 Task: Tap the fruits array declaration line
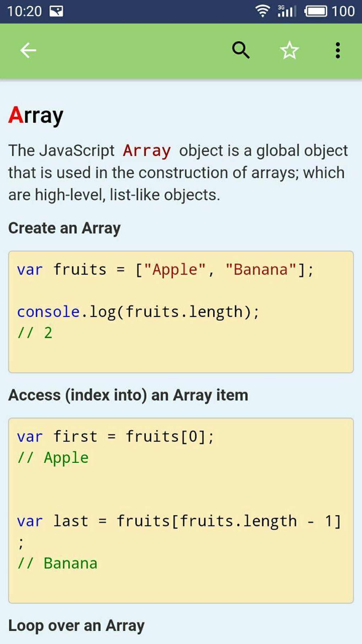(x=165, y=270)
